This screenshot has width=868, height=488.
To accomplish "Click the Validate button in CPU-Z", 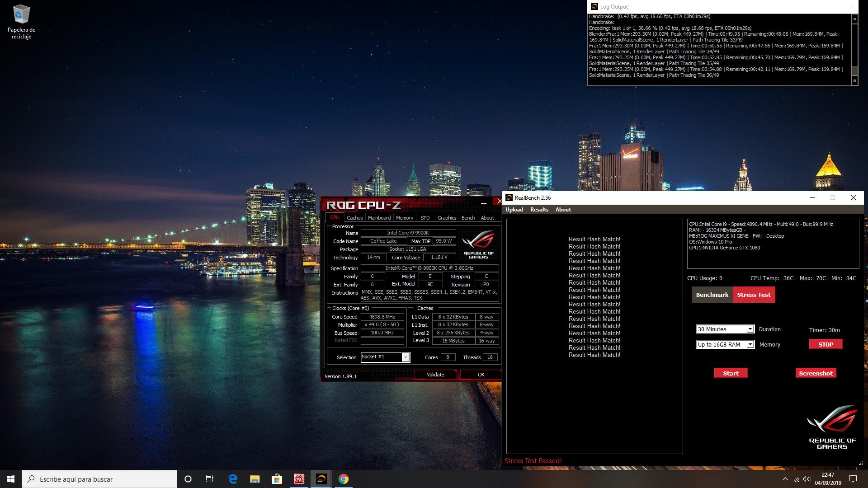I will (435, 375).
